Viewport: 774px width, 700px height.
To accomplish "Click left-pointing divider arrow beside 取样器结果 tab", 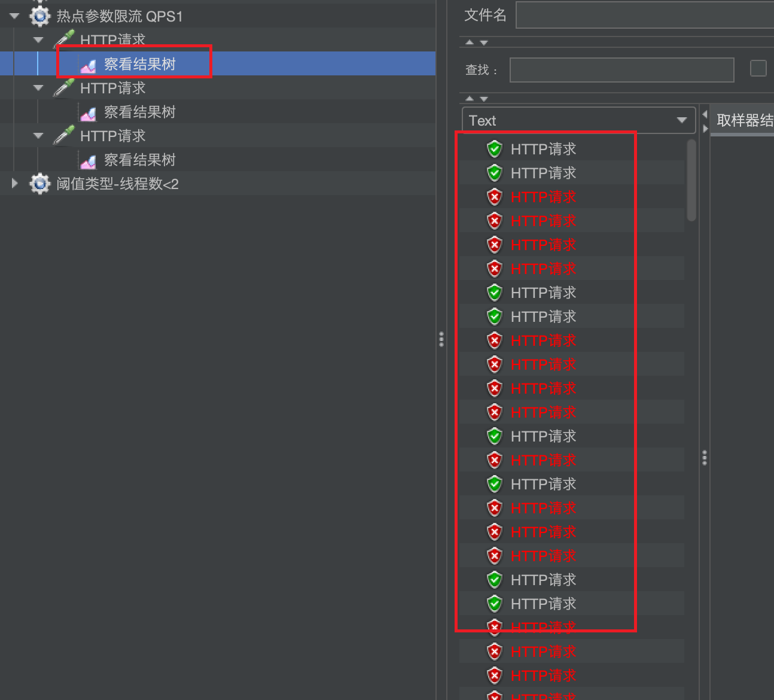I will coord(705,114).
